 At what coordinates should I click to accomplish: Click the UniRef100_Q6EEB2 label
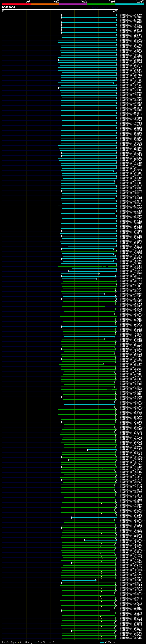131,562
